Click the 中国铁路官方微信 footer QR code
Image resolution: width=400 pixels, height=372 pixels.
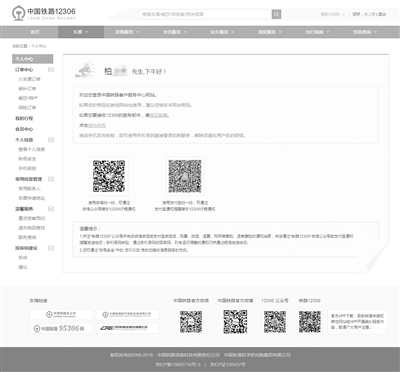(x=191, y=322)
